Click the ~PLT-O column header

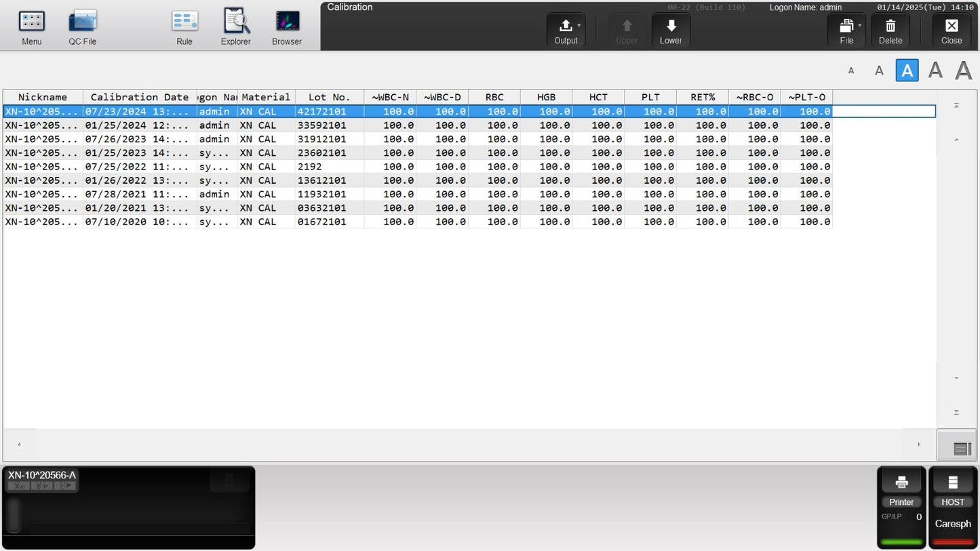point(807,97)
